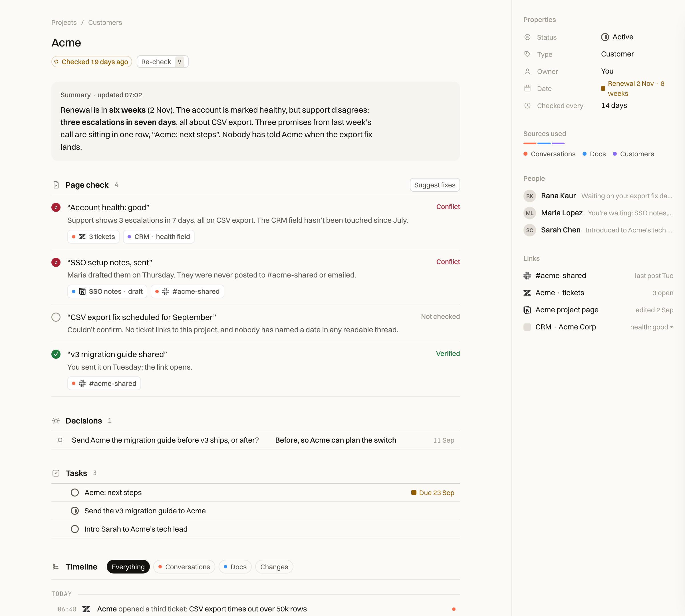Open Maria Lopez's ML avatar

529,213
